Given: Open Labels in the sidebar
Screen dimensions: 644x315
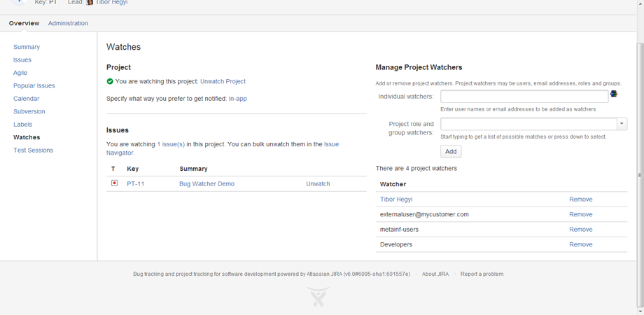Looking at the screenshot, I should [x=22, y=125].
